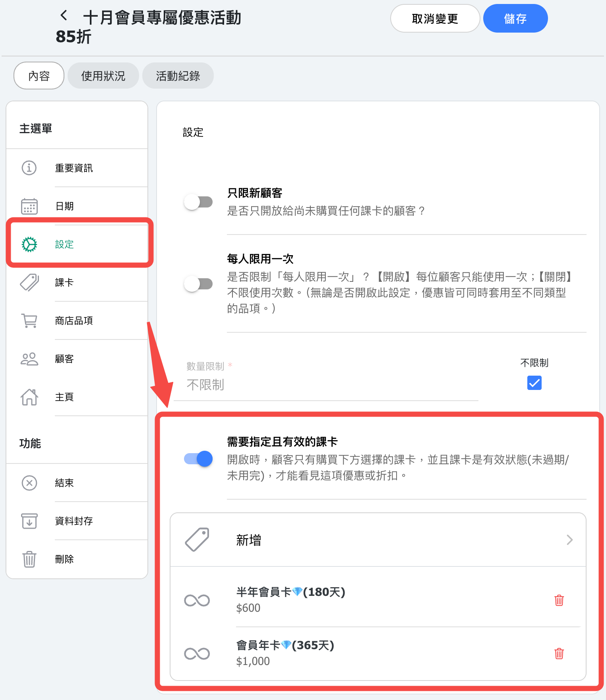Open the 活動紀錄 tab
Viewport: 606px width, 700px height.
[x=178, y=76]
